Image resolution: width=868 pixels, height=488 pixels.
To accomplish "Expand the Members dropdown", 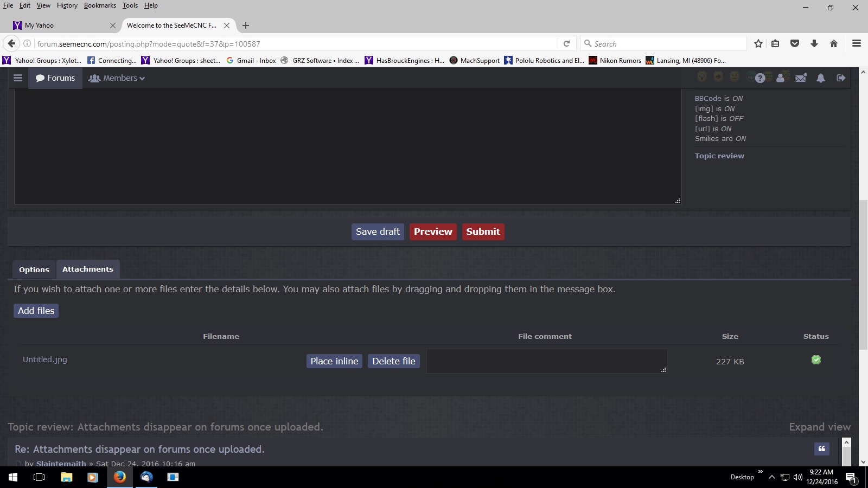I will click(117, 78).
